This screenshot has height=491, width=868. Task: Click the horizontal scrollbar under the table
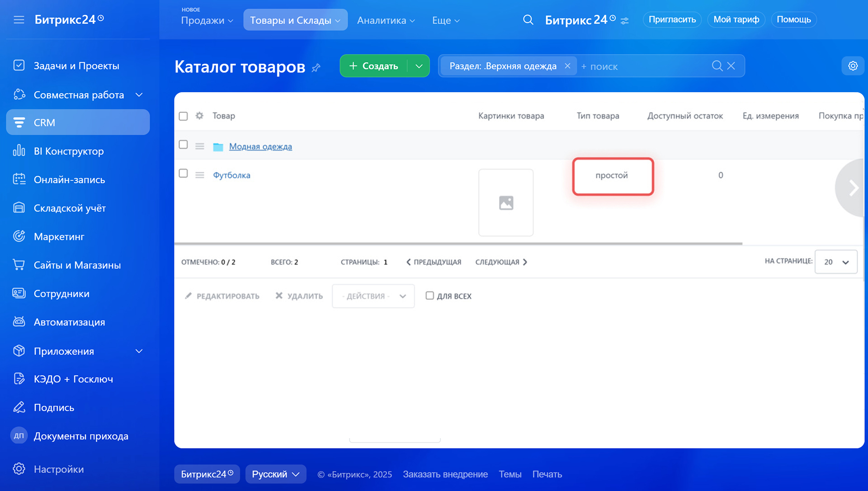(x=458, y=244)
